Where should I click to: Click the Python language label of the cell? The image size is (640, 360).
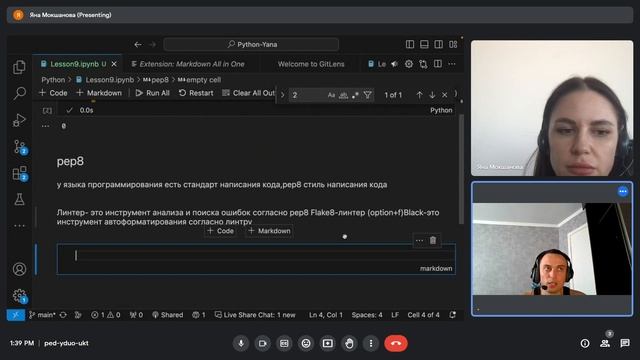pyautogui.click(x=441, y=110)
